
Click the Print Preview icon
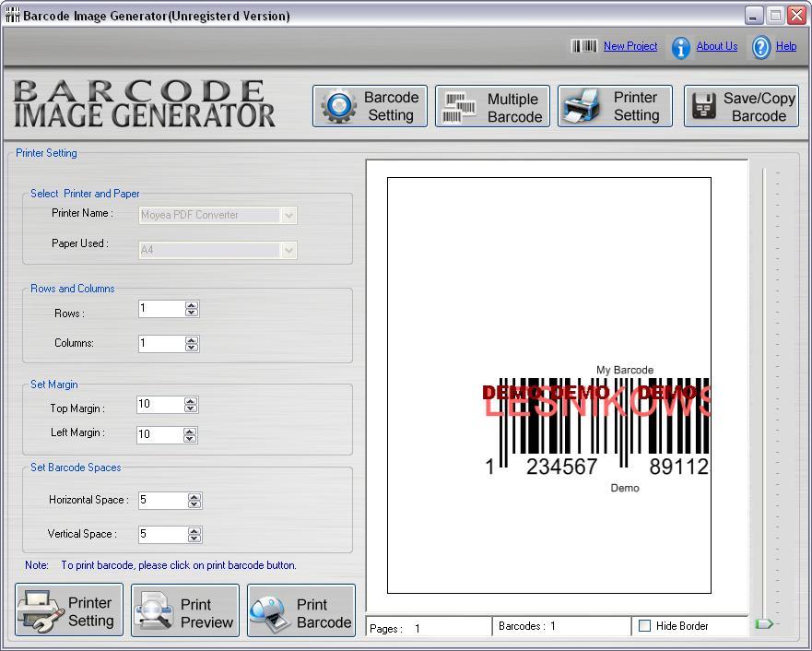pyautogui.click(x=152, y=610)
